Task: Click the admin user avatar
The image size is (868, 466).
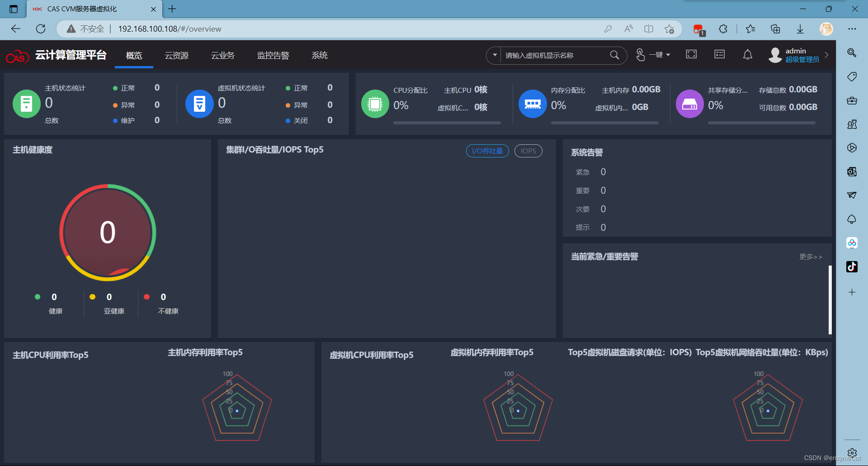Action: point(775,55)
